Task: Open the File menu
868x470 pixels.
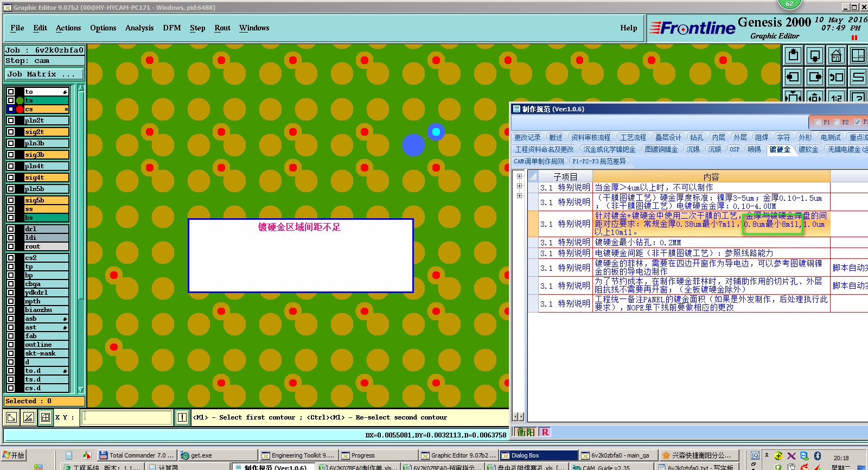Action: tap(17, 28)
